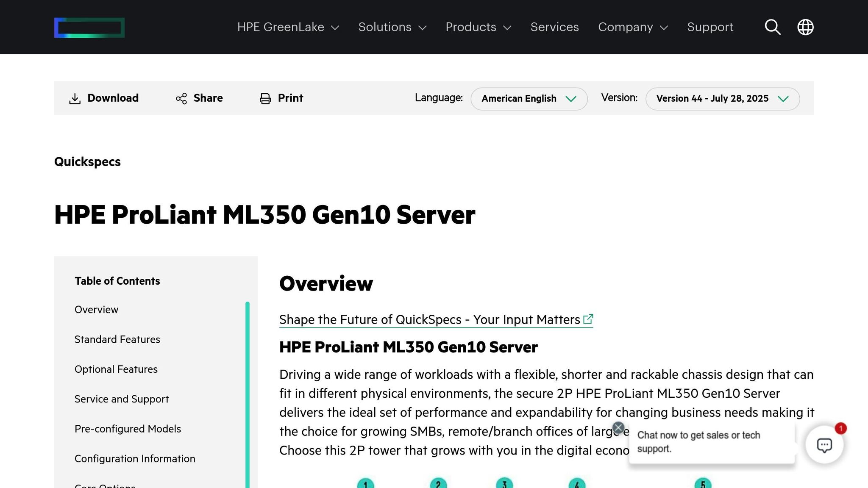The image size is (868, 488).
Task: Expand the Company menu
Action: [633, 27]
